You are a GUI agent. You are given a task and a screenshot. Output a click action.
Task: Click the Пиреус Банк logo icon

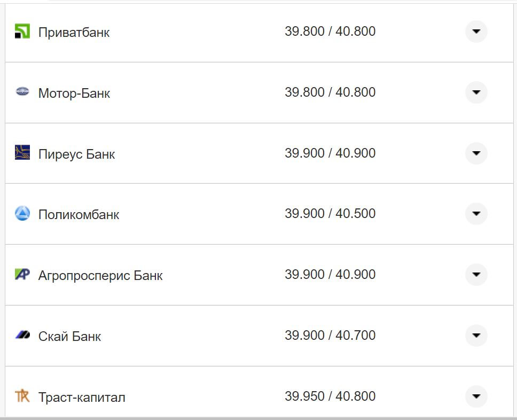click(22, 153)
